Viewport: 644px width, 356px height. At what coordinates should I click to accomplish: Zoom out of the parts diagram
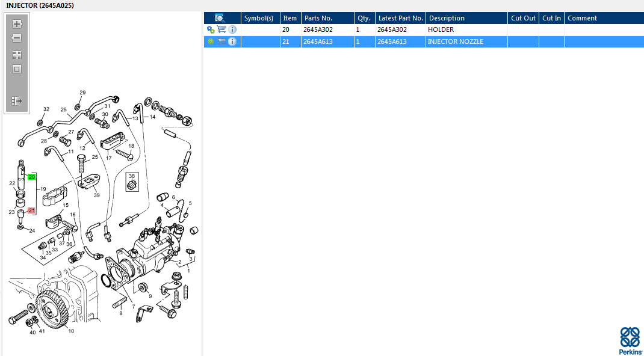point(17,38)
